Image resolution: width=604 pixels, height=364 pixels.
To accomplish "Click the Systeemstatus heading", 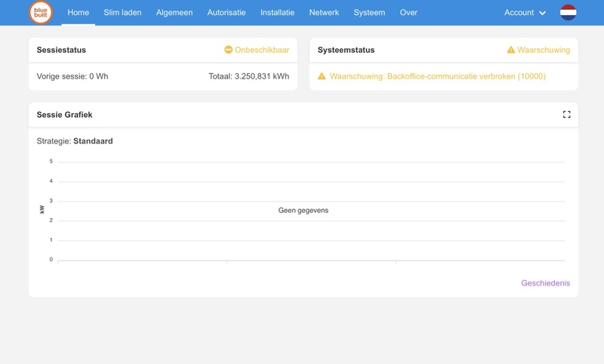I will click(346, 50).
